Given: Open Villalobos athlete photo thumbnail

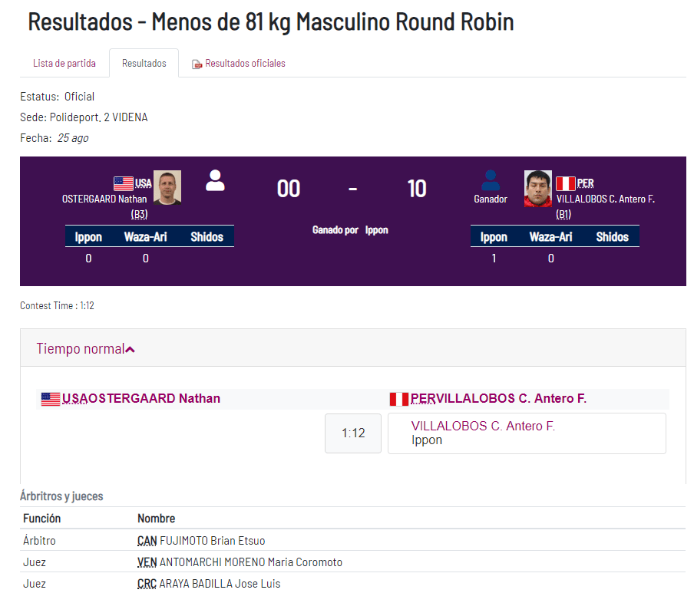Looking at the screenshot, I should coord(537,188).
